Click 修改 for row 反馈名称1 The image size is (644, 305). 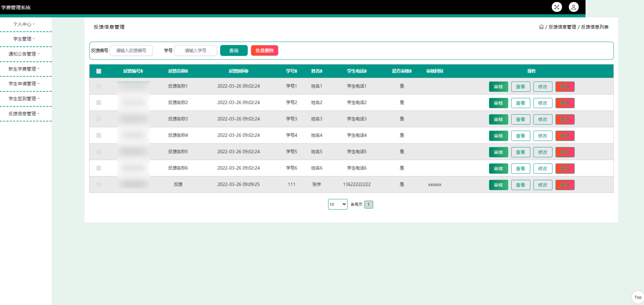tap(543, 87)
